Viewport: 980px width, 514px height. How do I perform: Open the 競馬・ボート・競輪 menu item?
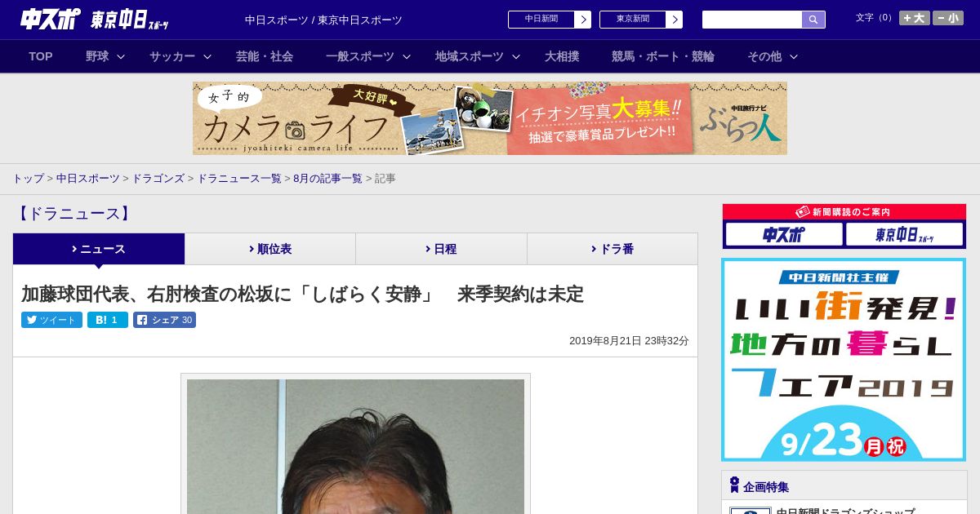pos(663,56)
